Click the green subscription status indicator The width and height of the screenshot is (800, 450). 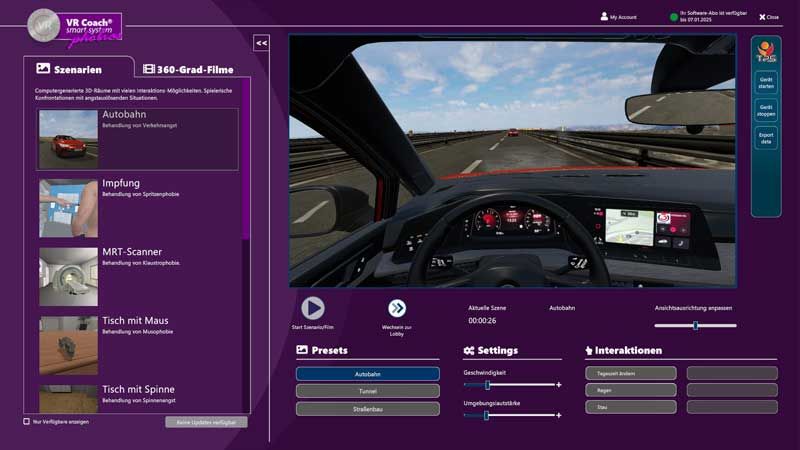point(673,17)
